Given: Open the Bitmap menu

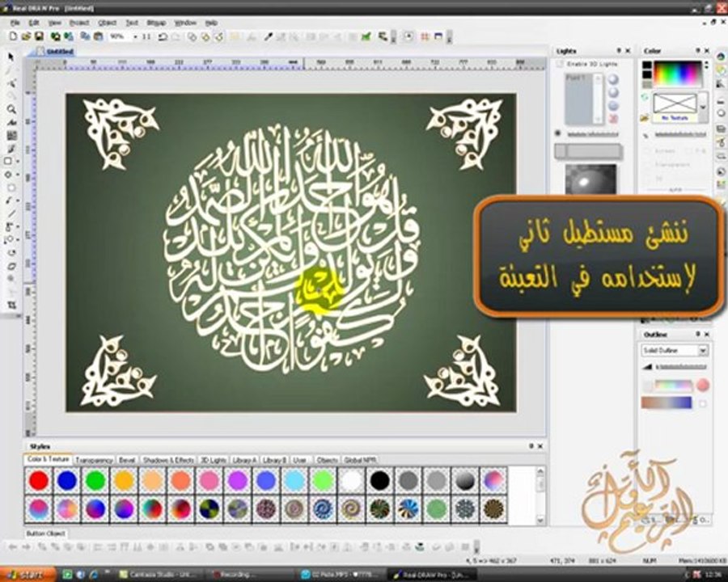Looking at the screenshot, I should point(156,23).
